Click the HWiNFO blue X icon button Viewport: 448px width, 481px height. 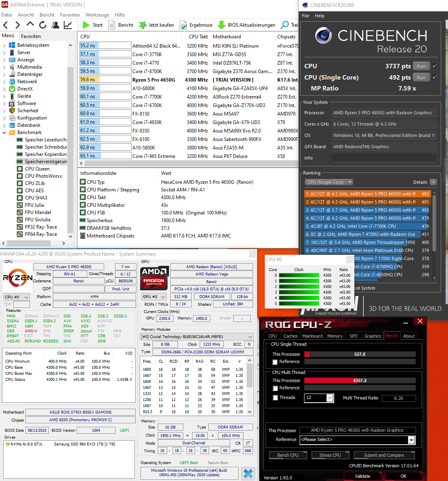click(248, 474)
